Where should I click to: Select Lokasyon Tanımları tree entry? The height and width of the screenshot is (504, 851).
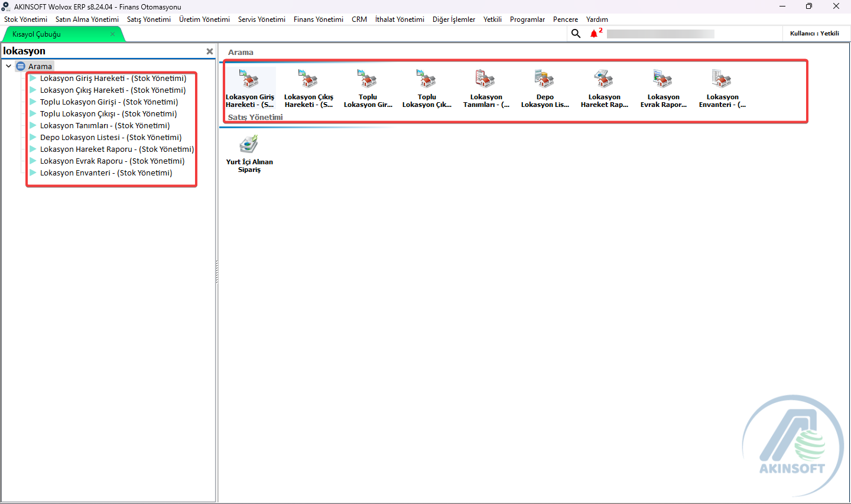pyautogui.click(x=105, y=125)
